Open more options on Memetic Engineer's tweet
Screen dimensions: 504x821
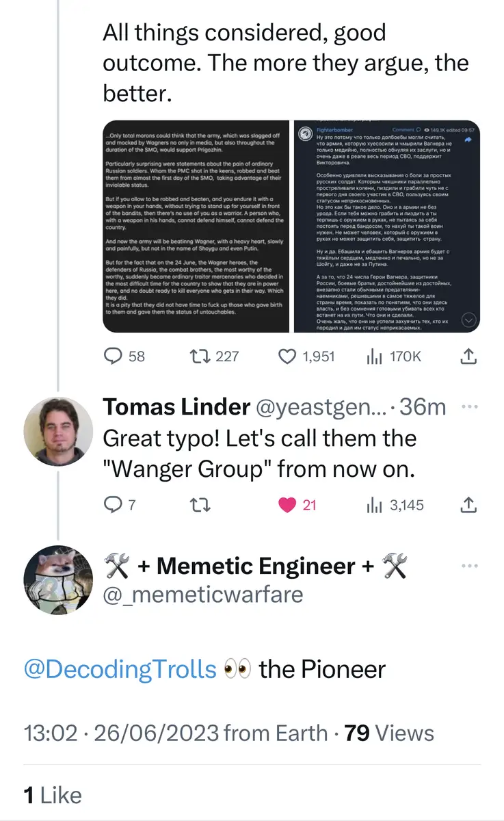pyautogui.click(x=468, y=566)
